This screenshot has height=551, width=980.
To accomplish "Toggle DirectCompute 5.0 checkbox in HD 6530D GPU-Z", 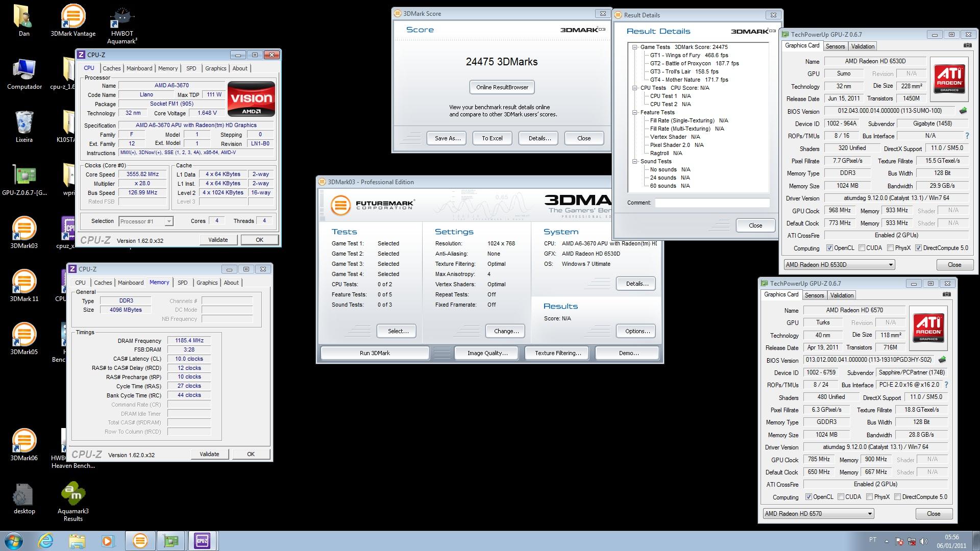I will tap(918, 248).
